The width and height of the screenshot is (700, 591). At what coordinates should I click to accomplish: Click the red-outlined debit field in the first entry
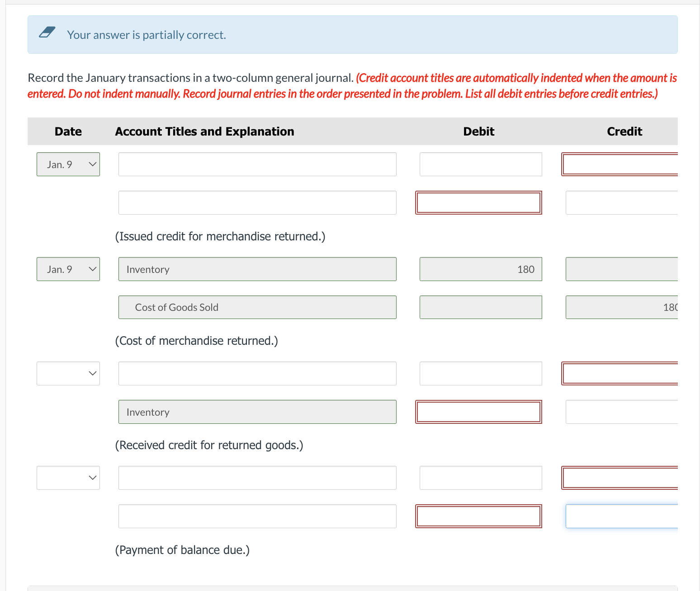[x=478, y=202]
